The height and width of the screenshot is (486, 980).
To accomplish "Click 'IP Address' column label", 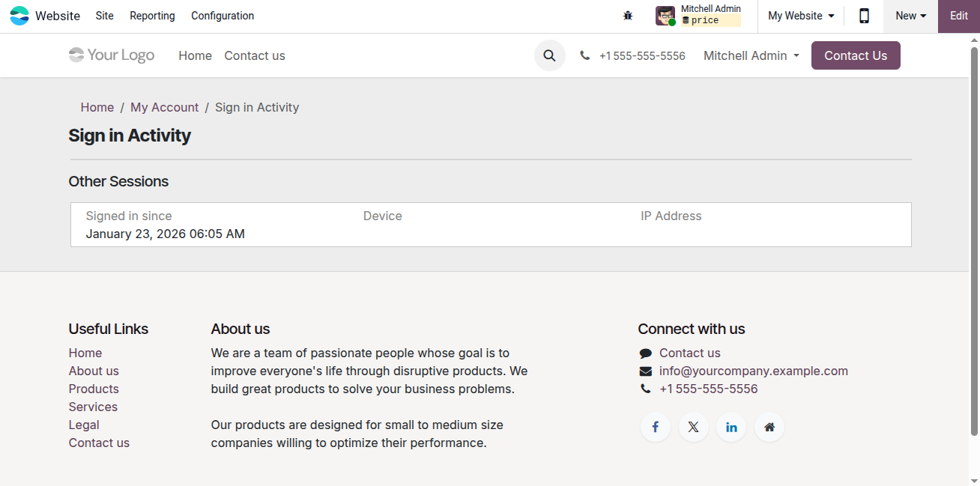I will pos(671,216).
